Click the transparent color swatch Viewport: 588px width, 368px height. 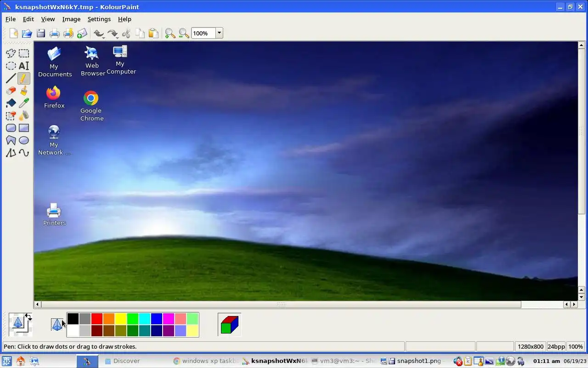point(57,324)
